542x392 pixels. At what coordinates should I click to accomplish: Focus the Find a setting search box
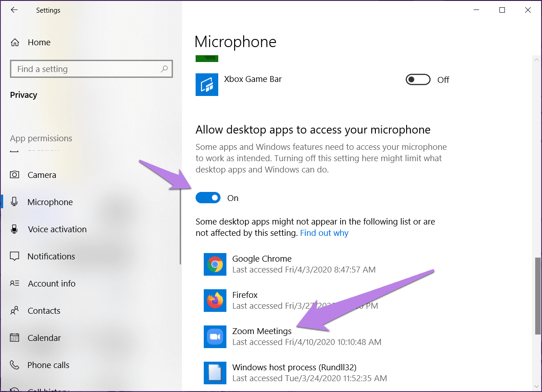pyautogui.click(x=91, y=69)
